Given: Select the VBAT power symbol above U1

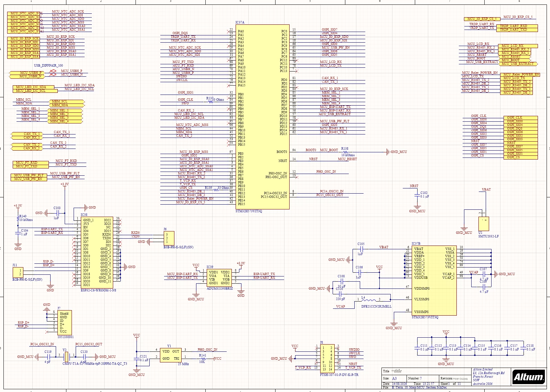Looking at the screenshot, I should [486, 190].
